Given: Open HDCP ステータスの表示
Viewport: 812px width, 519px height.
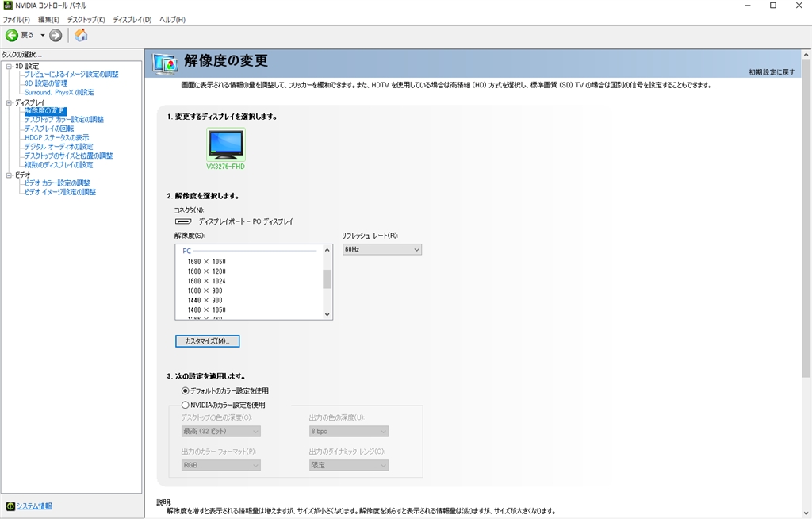Looking at the screenshot, I should [x=57, y=137].
